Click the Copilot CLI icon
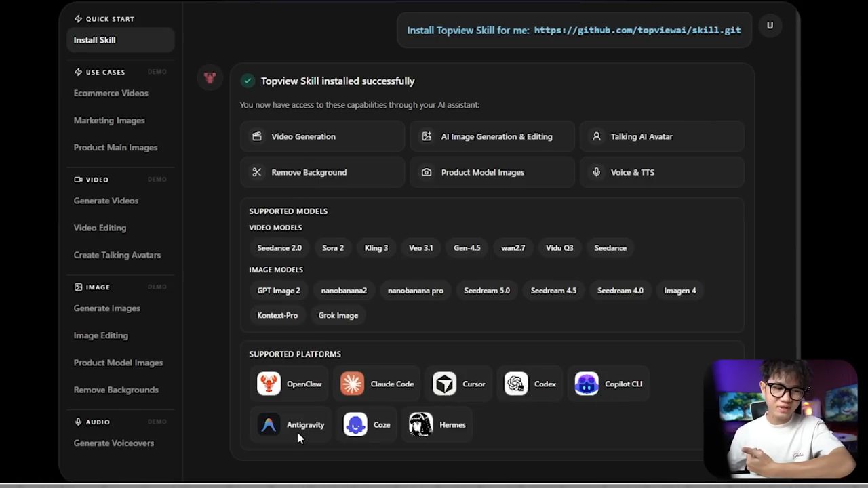The height and width of the screenshot is (488, 868). click(587, 384)
